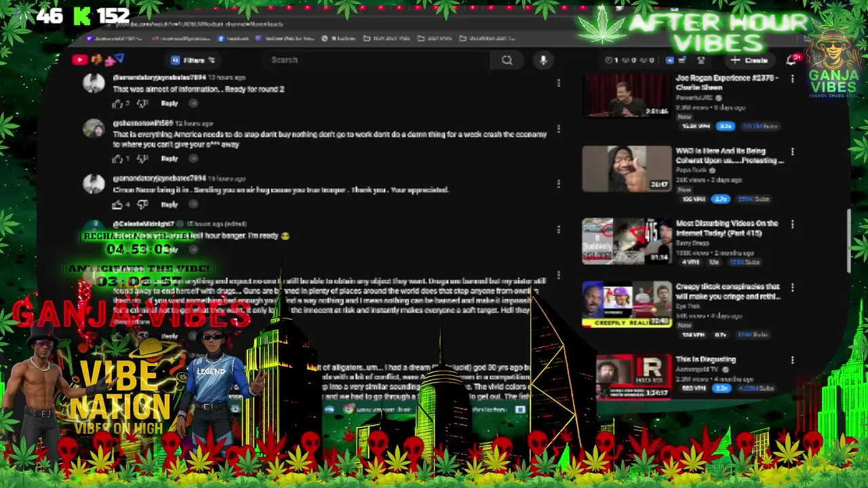Screen dimensions: 868x488
Task: Open options for 'This Is Disgusting' video
Action: point(792,361)
